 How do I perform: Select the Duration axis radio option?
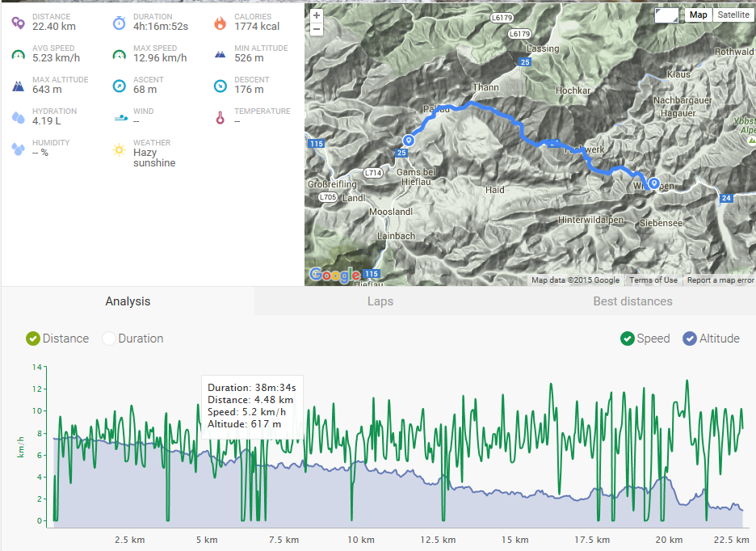(109, 339)
